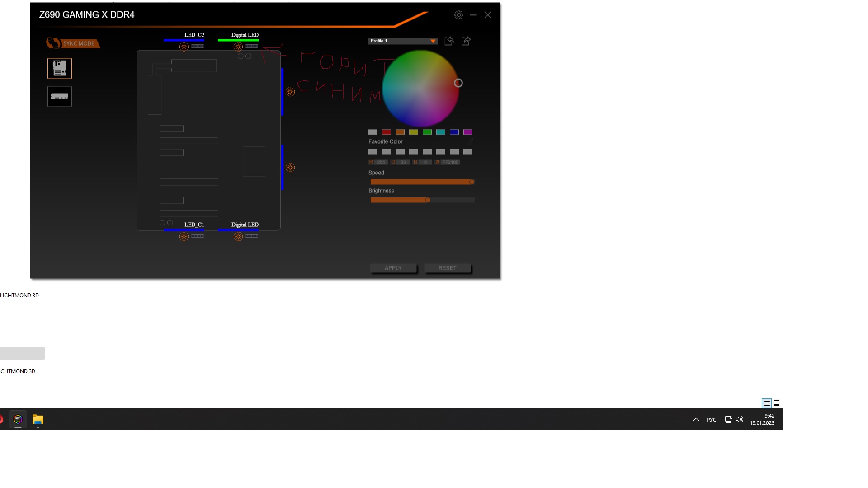Click the import profile icon

449,41
